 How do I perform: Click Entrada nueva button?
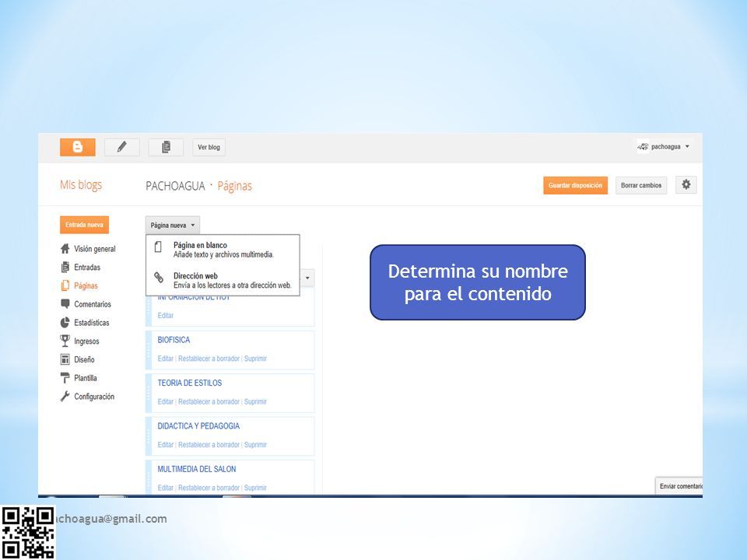point(84,225)
